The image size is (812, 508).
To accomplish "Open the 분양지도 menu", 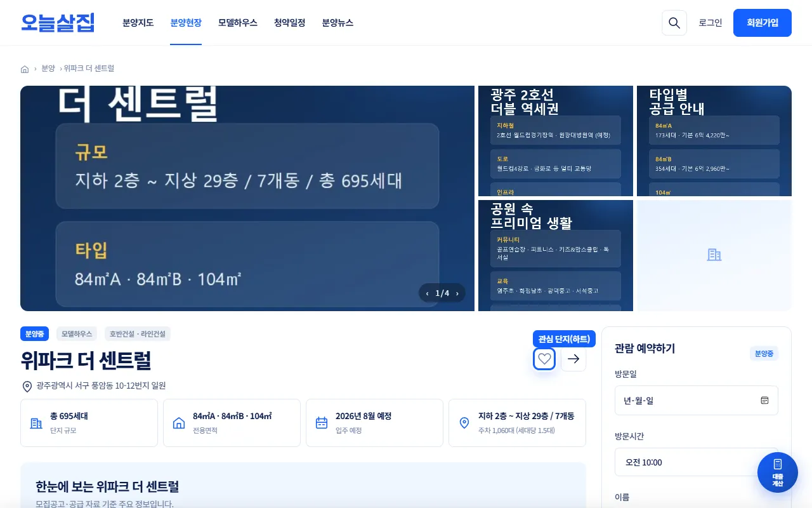I will (x=138, y=23).
